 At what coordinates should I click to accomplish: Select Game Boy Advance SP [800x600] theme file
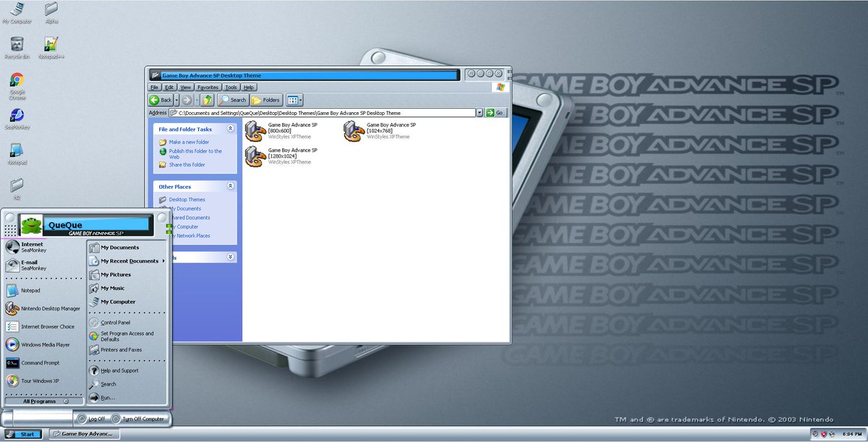coord(281,130)
